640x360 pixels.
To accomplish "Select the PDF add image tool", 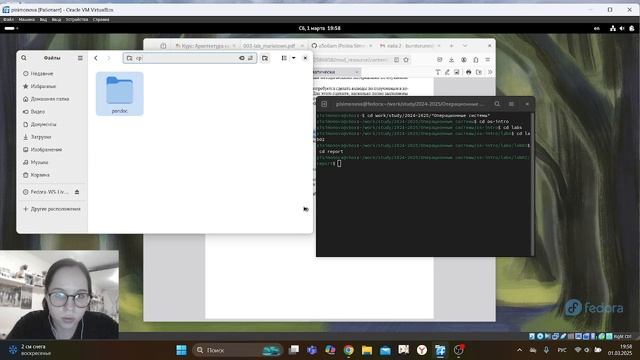I will tap(457, 72).
